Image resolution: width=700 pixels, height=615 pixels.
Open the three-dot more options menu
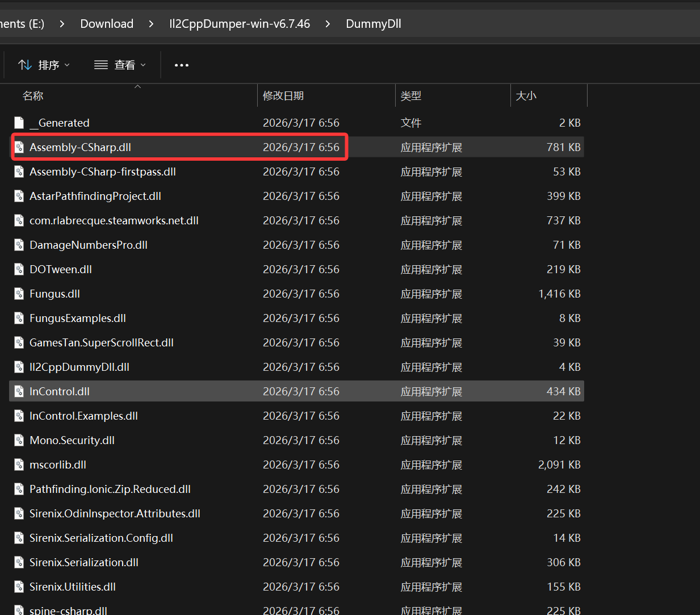(x=182, y=65)
